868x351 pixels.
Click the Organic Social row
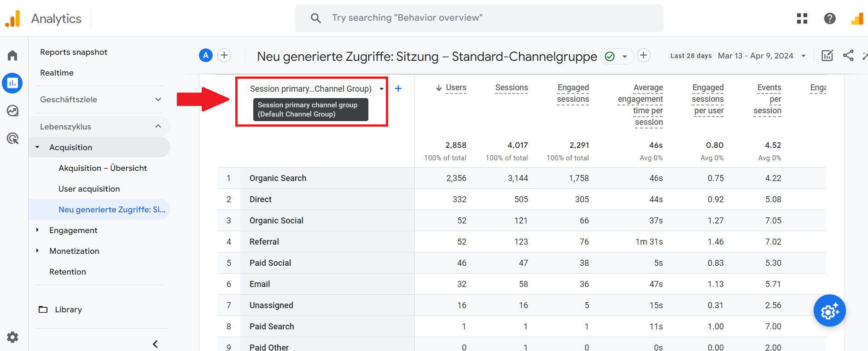[x=521, y=221]
